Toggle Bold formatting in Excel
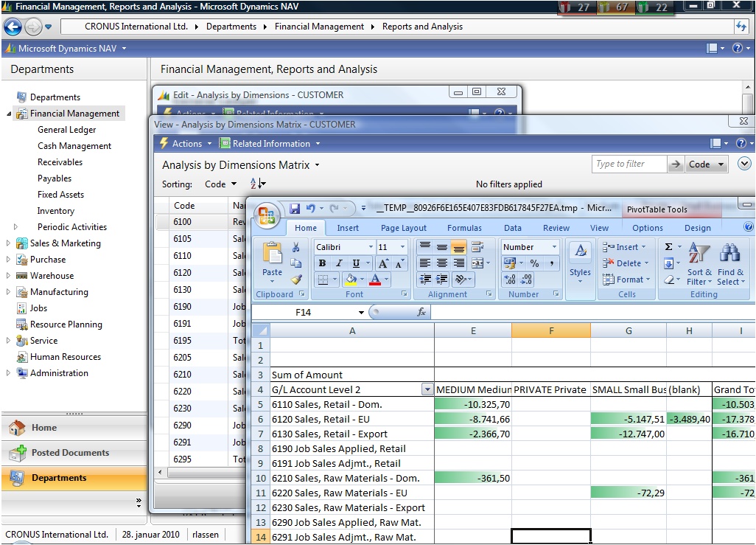This screenshot has height=545, width=756. coord(323,263)
